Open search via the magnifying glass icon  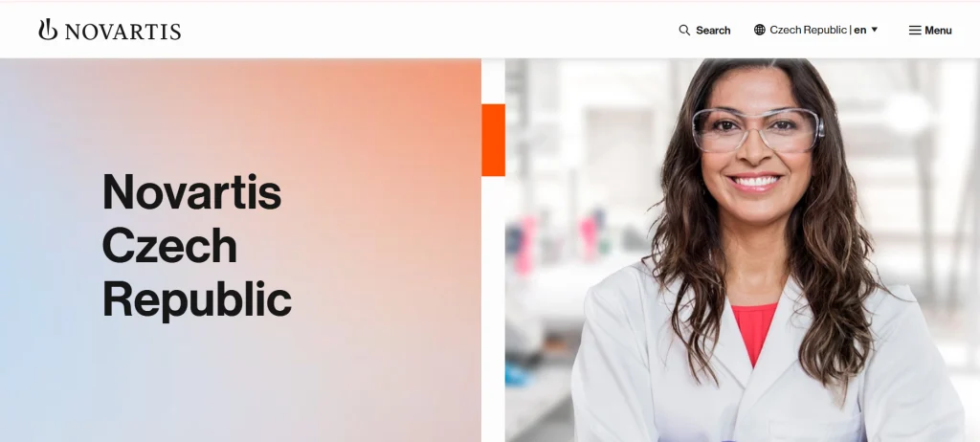(x=684, y=30)
